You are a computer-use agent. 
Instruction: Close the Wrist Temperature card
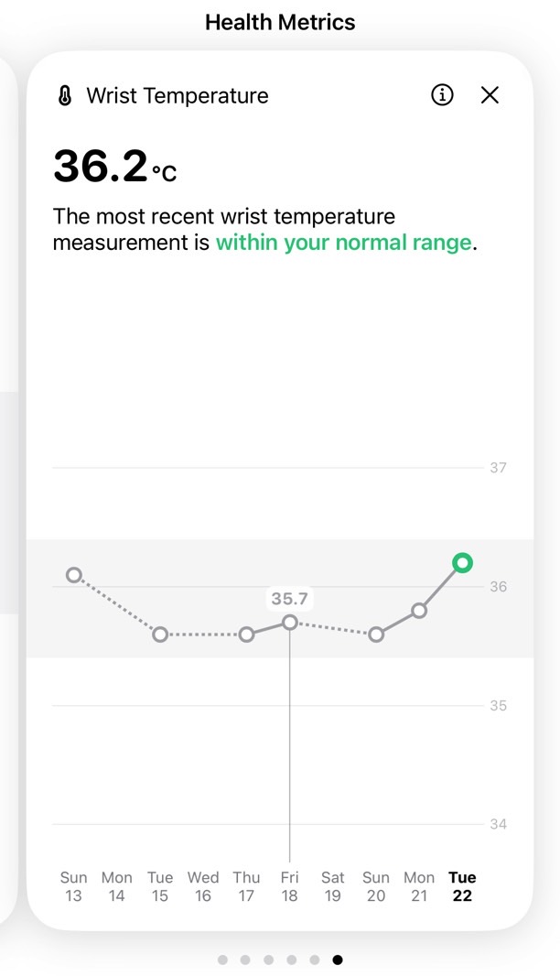click(490, 95)
